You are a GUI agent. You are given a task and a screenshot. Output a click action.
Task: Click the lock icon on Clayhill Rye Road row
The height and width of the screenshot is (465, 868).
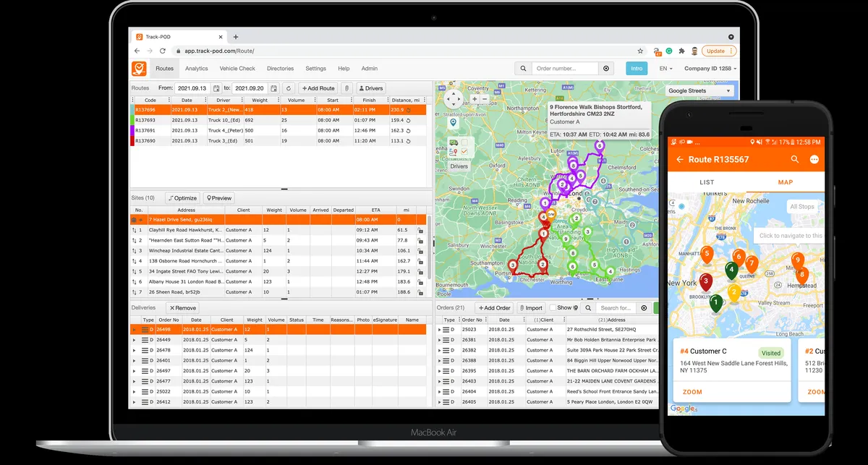tap(420, 230)
